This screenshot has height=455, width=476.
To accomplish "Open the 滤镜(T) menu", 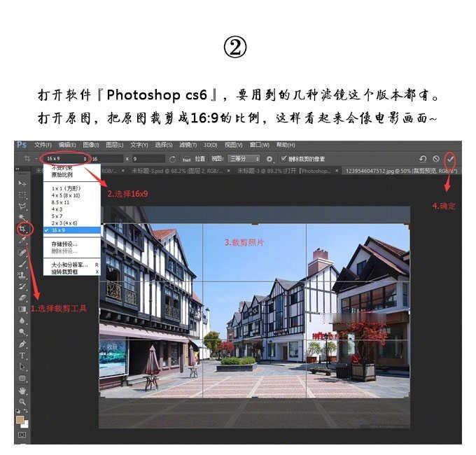I will point(188,145).
